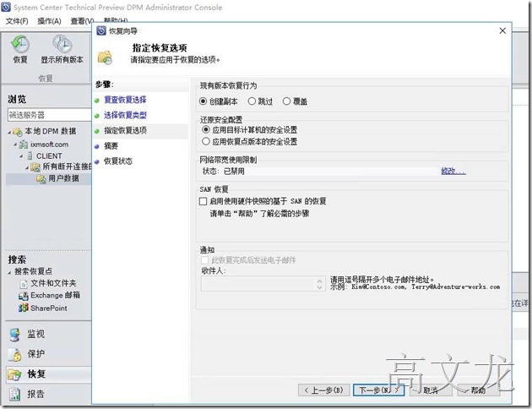Open the 查看(V) menu
The height and width of the screenshot is (409, 532).
click(x=82, y=21)
